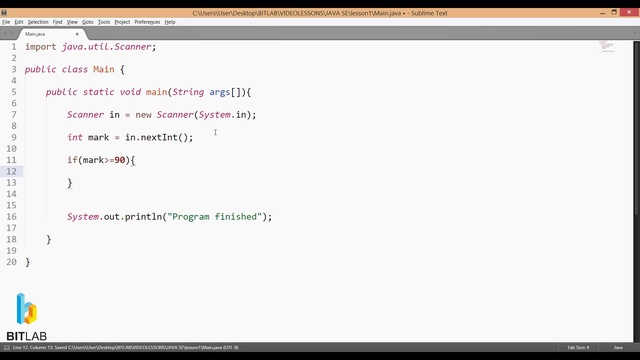Open the File menu
Viewport: 640px width, 360px height.
point(6,22)
